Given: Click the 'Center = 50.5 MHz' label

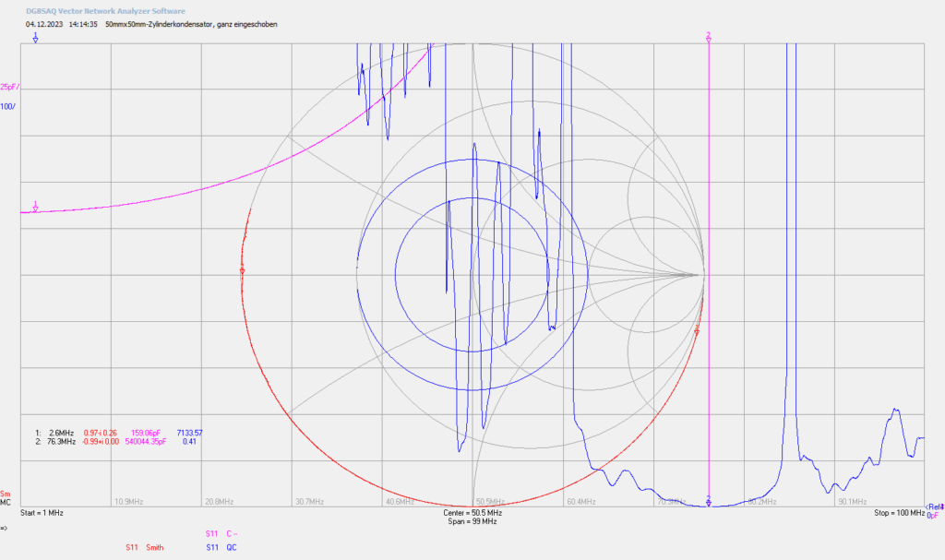Looking at the screenshot, I should (x=472, y=513).
